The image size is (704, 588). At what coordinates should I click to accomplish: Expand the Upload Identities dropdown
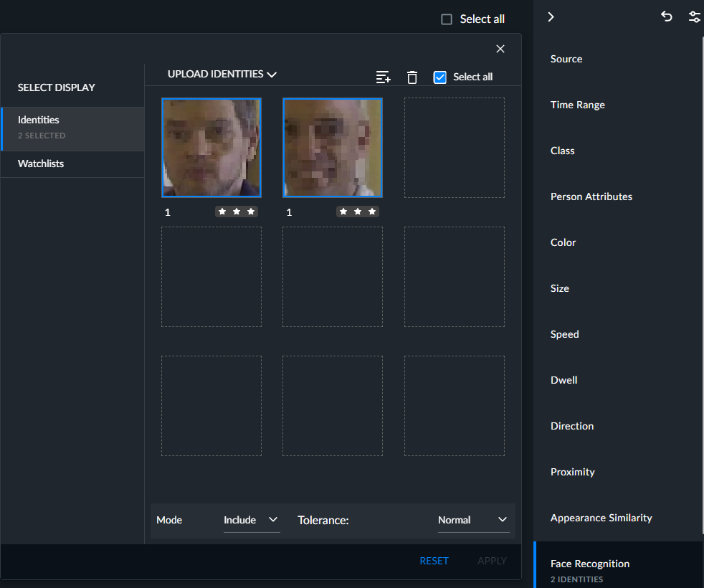coord(222,74)
